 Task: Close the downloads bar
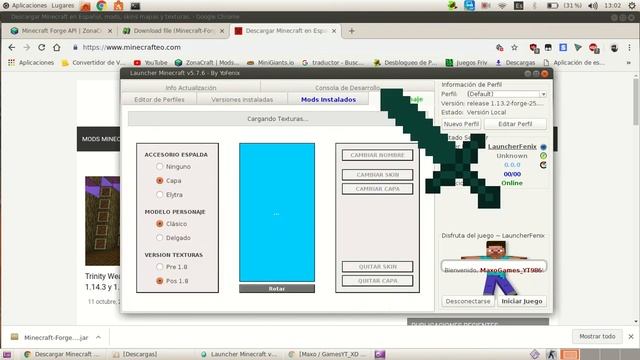(x=631, y=337)
